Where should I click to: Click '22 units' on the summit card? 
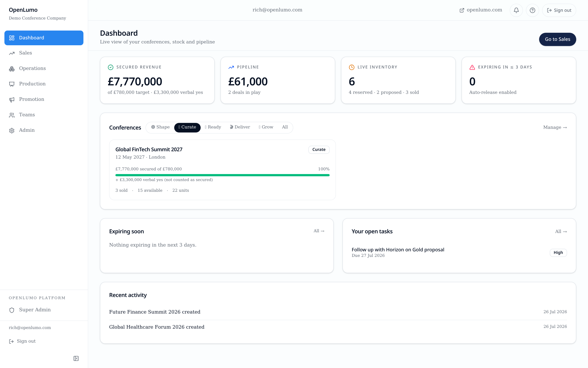180,191
